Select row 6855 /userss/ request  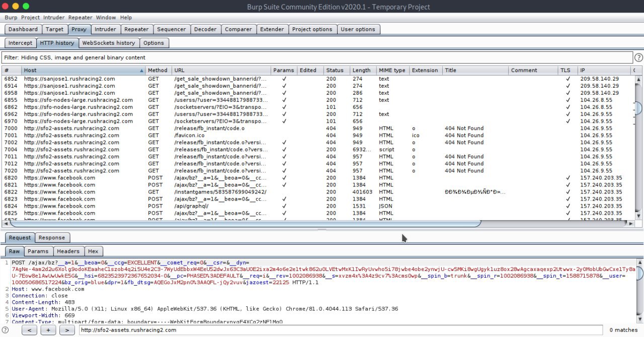318,100
